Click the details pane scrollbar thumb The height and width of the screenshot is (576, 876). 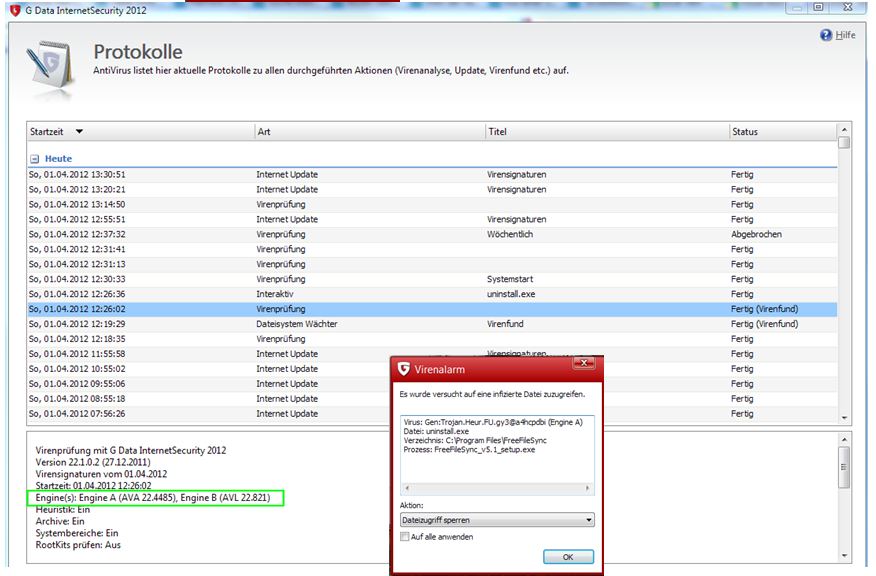(x=844, y=467)
